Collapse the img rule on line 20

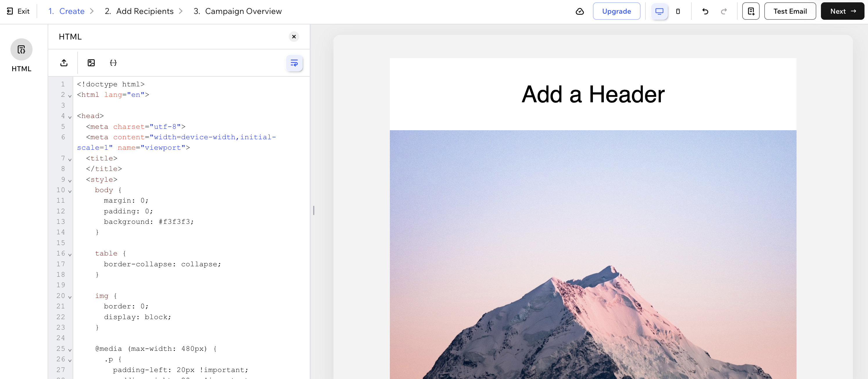[x=70, y=297]
